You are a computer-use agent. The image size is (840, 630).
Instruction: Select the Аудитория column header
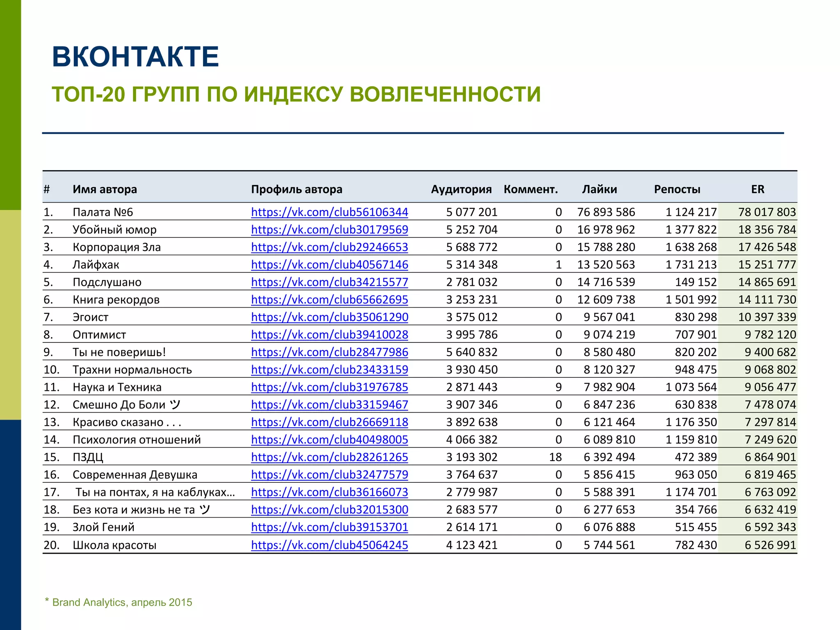tap(461, 189)
